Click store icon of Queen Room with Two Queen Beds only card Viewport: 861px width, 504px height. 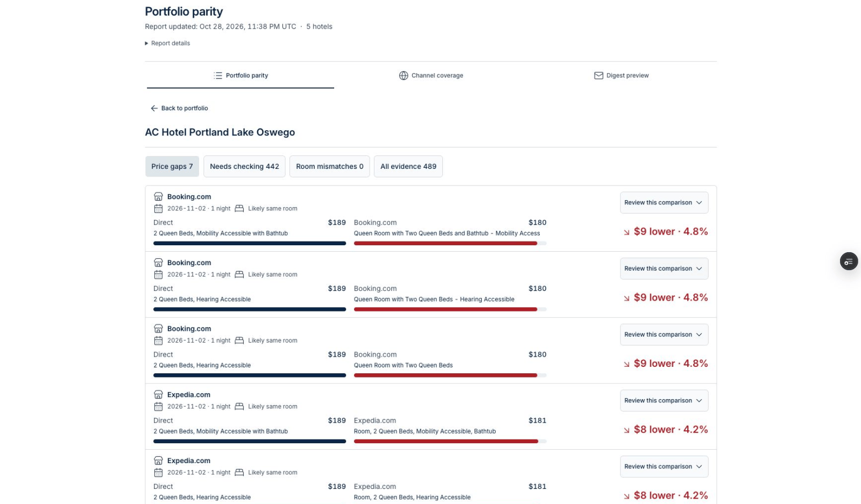[x=158, y=329]
